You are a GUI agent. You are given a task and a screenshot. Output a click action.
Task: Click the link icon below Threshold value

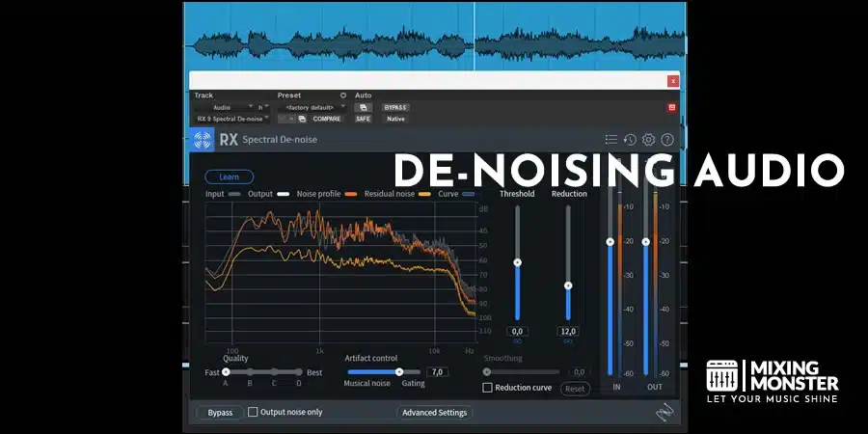click(517, 341)
